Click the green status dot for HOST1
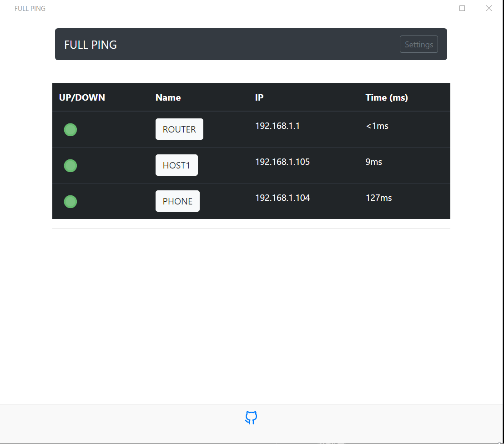Screen dimensions: 504x444 [71, 165]
